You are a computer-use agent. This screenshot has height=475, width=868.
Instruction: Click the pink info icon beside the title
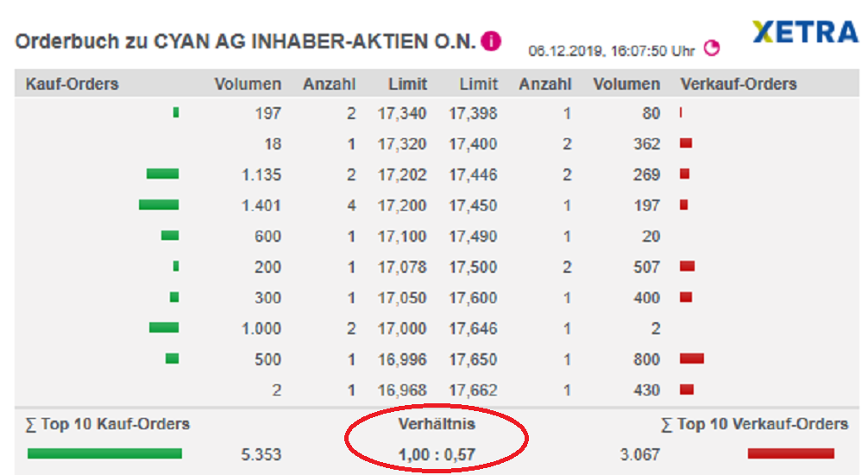click(491, 41)
